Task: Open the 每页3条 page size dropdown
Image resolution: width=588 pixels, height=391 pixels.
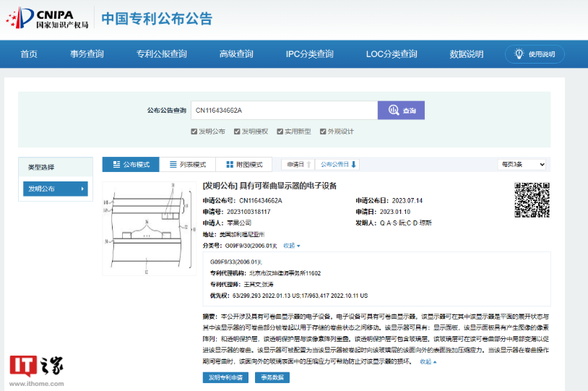Action: point(522,164)
